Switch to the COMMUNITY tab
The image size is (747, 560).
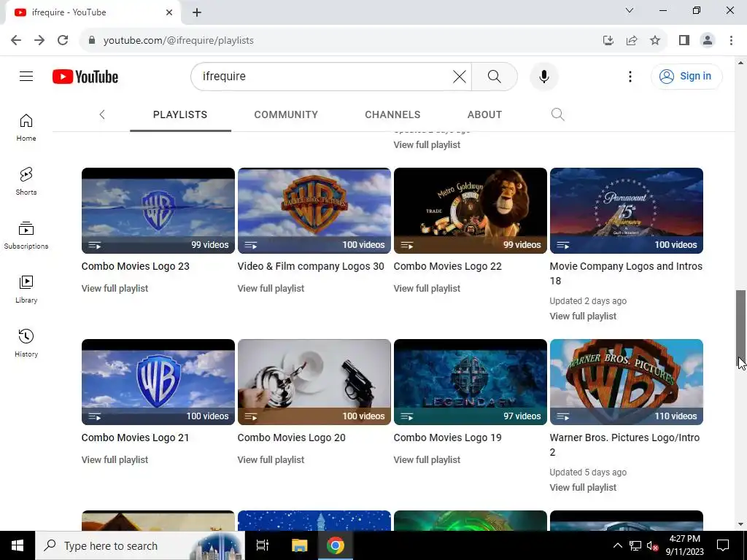[x=286, y=114]
